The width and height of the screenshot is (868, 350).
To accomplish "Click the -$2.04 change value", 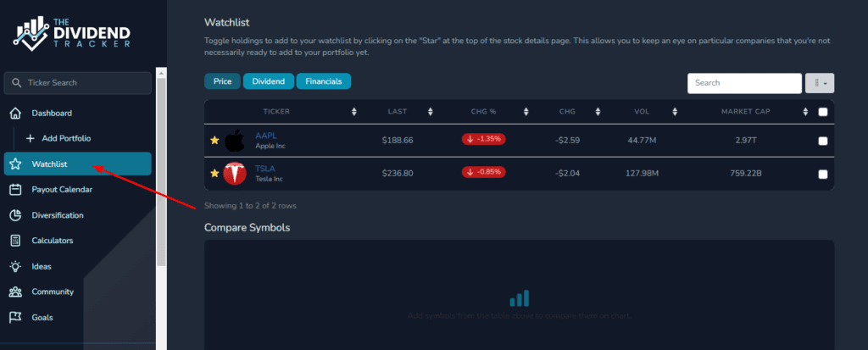I will tap(567, 174).
